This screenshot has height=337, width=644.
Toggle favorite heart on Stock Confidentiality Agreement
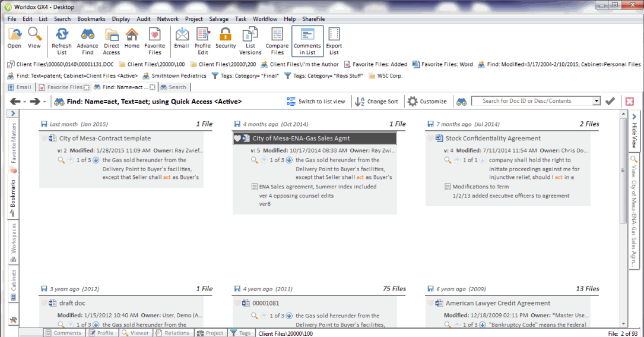[430, 138]
